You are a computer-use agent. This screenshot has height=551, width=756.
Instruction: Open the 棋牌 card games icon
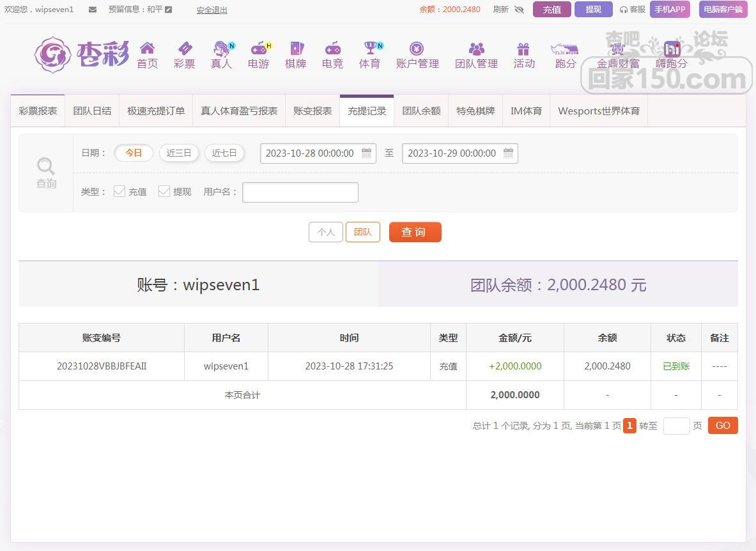click(295, 49)
